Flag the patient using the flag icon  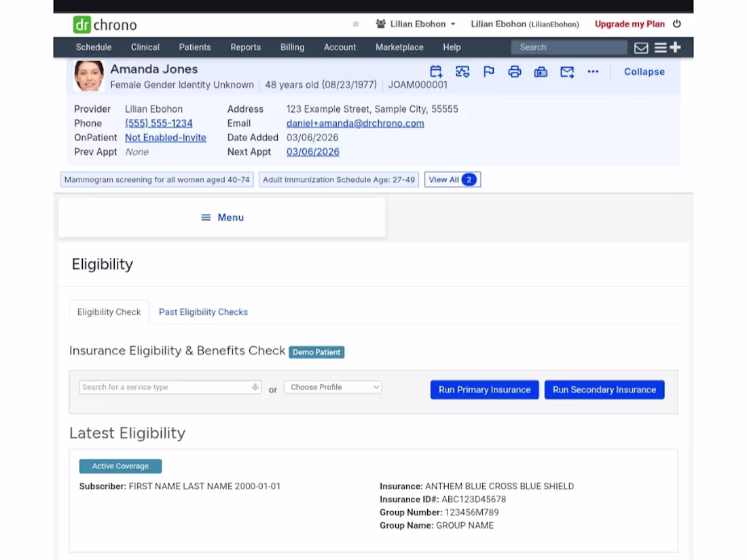[x=488, y=71]
